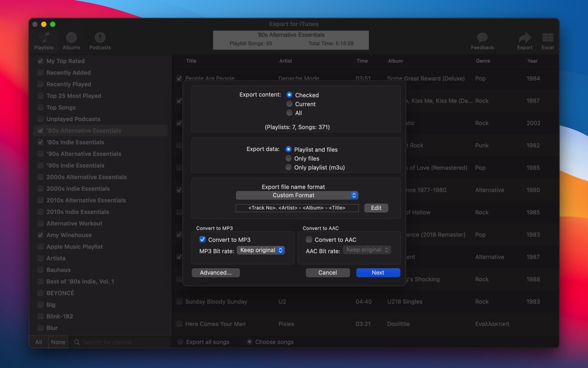The height and width of the screenshot is (368, 588).
Task: Click Edit beside file name format
Action: tap(376, 208)
